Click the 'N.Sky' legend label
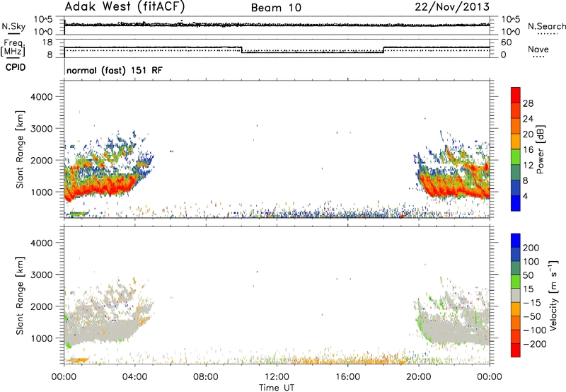The height and width of the screenshot is (392, 566). click(x=13, y=27)
